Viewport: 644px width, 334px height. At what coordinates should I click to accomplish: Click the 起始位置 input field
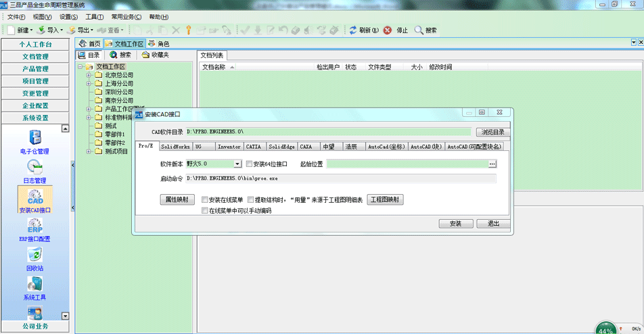click(x=406, y=164)
